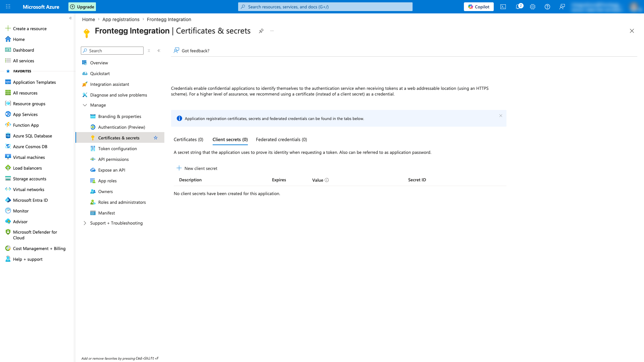The image size is (644, 362).
Task: Go to Home breadcrumb link
Action: click(x=89, y=19)
